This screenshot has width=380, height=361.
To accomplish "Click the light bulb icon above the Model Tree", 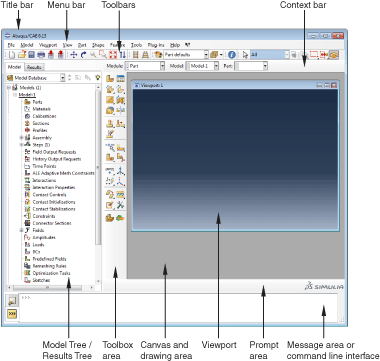I will tap(97, 78).
